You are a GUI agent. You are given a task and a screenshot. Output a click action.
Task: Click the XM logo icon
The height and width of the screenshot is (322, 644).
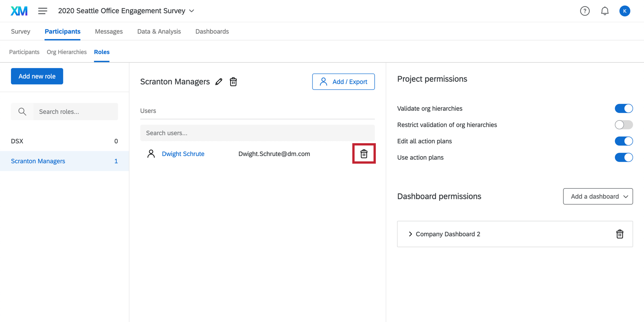tap(19, 11)
